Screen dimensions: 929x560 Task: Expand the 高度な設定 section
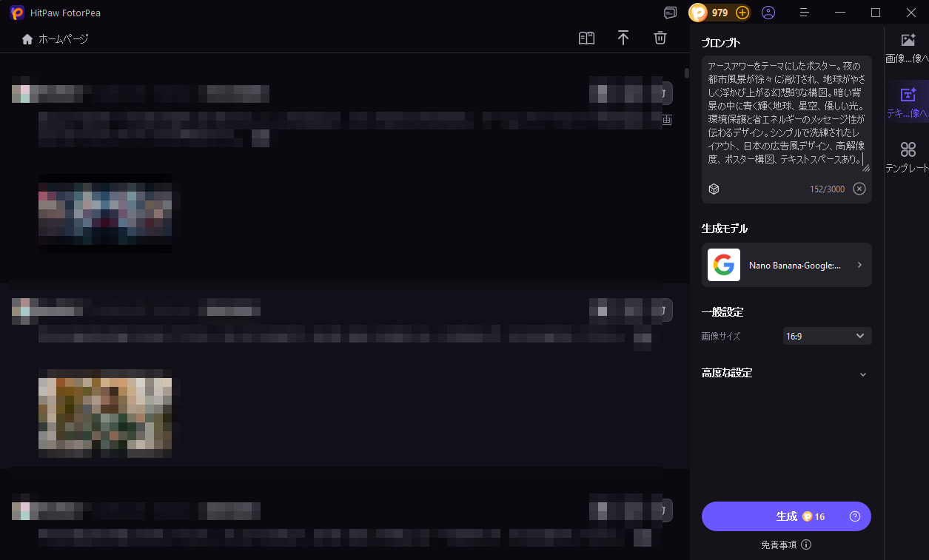[862, 374]
